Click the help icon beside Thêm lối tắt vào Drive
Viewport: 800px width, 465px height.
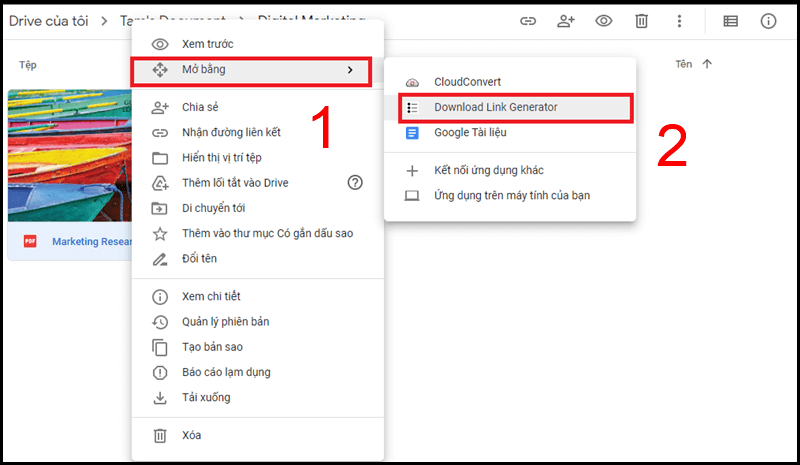(x=355, y=182)
